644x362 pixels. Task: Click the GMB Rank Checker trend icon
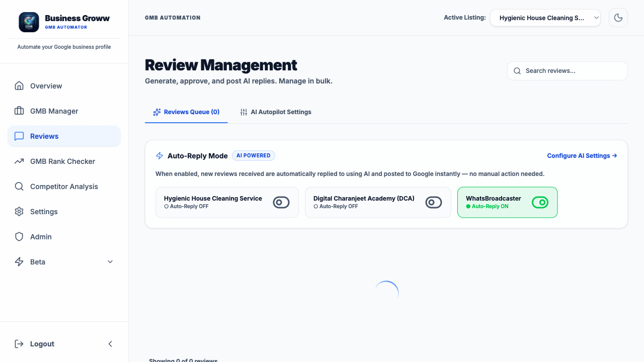pyautogui.click(x=19, y=161)
